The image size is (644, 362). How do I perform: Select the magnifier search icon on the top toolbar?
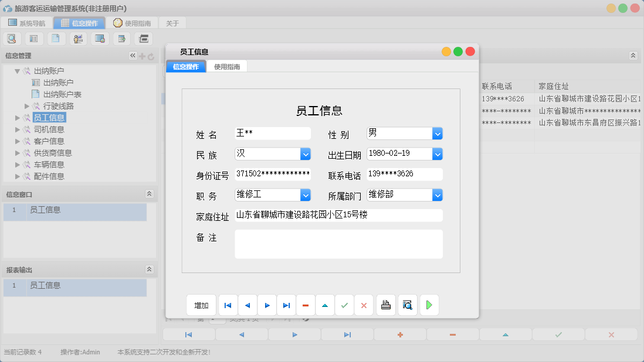12,38
